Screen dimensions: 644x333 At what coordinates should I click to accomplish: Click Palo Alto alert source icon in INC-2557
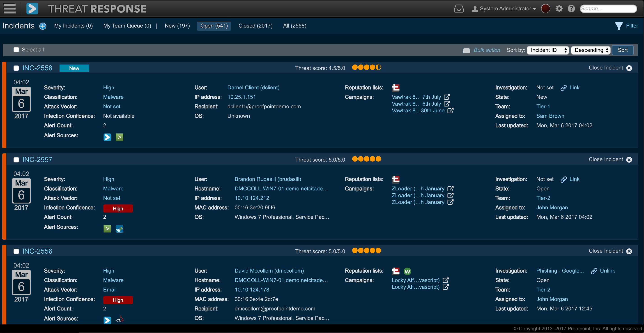point(120,229)
